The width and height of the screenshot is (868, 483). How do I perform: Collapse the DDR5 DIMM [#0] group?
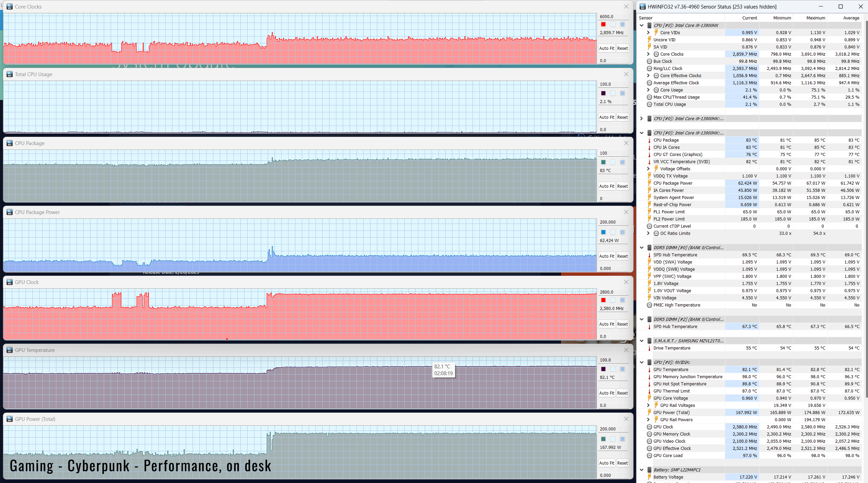coord(642,247)
